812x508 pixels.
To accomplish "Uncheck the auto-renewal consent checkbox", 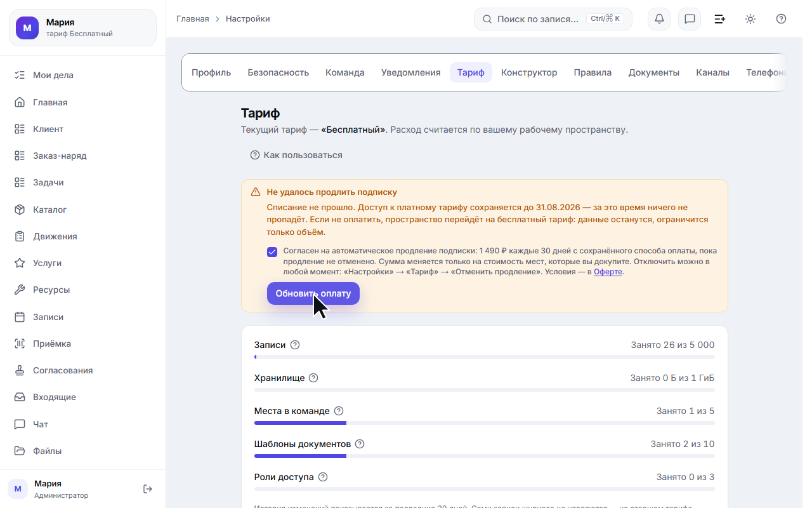I will 272,251.
